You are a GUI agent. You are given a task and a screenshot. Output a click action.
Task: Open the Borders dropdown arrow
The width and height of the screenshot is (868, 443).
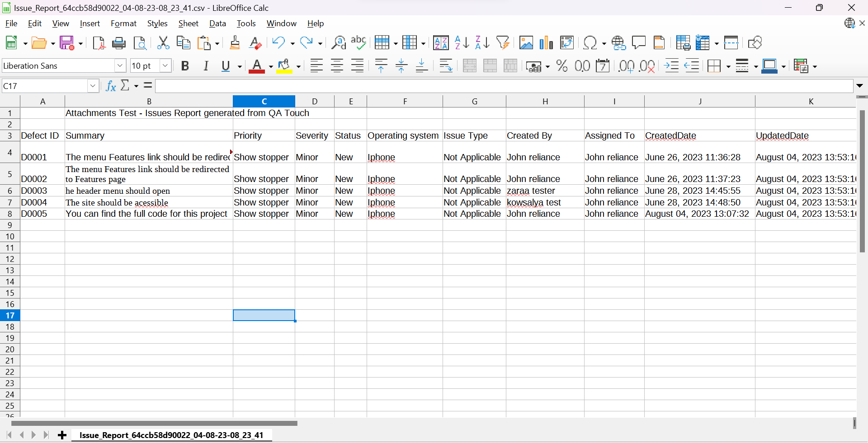click(728, 66)
